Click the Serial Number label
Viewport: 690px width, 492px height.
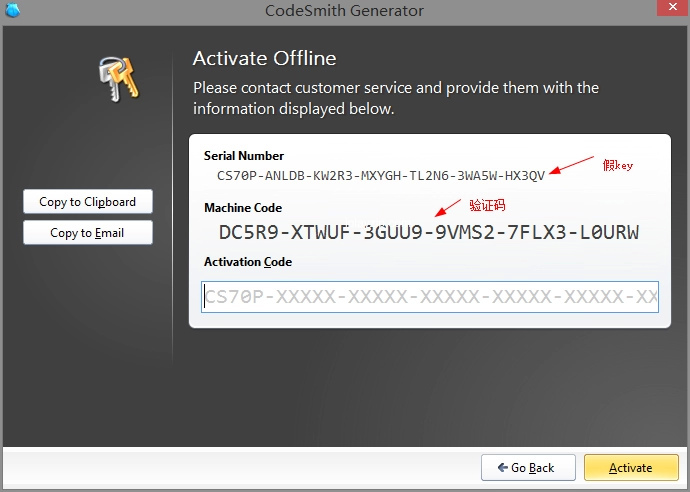[244, 156]
